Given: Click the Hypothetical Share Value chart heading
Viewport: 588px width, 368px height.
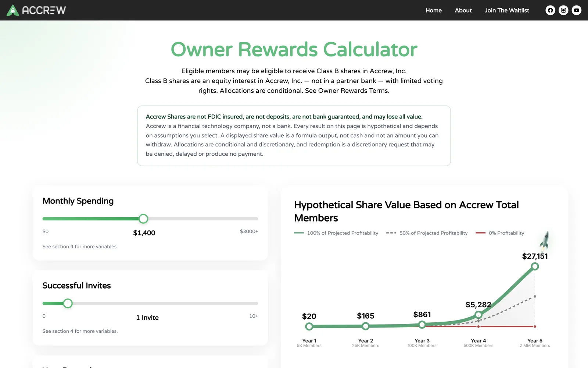Looking at the screenshot, I should (406, 211).
